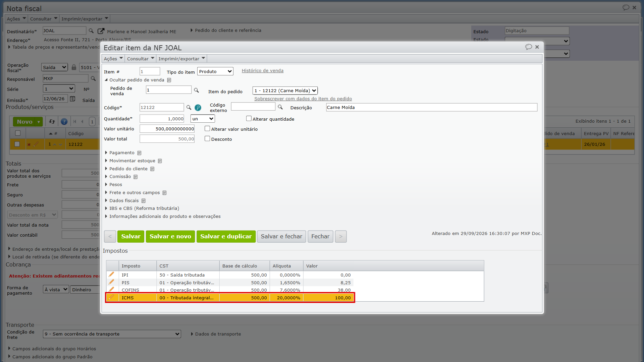Open the Ações menu in the dialog
The image size is (644, 362).
click(x=113, y=59)
